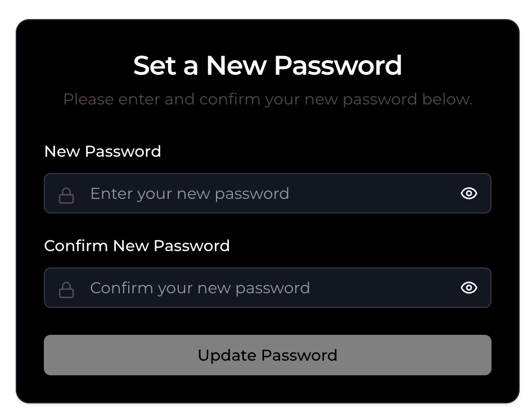
Task: Click the New Password label
Action: click(x=102, y=151)
